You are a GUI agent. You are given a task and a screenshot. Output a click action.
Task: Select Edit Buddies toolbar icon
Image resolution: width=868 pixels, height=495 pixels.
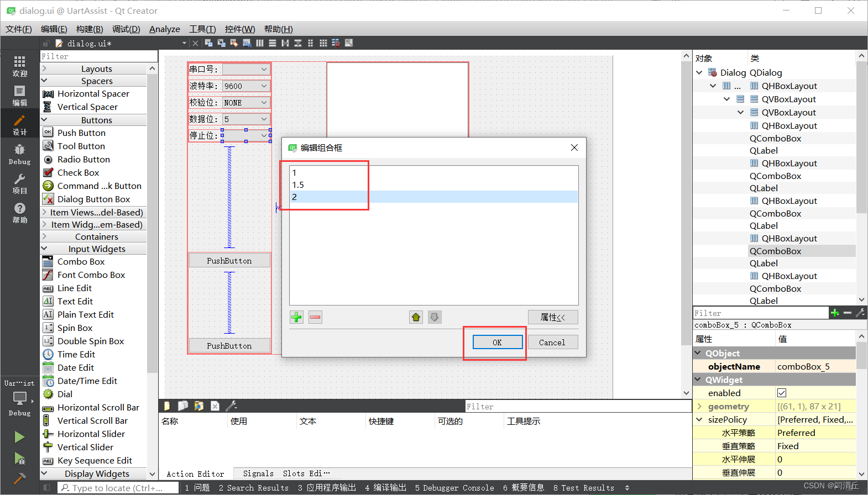pos(234,43)
